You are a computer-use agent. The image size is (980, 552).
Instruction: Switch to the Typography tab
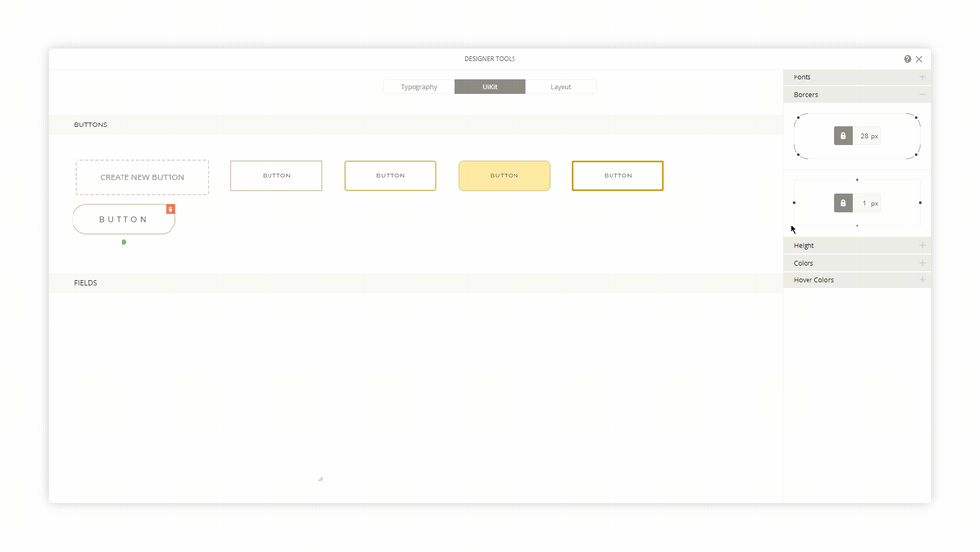418,87
